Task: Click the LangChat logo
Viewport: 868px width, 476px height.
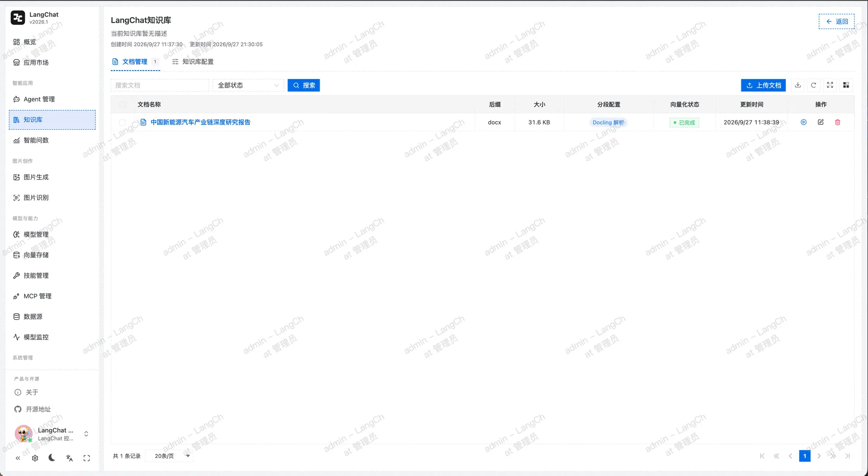Action: (x=18, y=18)
